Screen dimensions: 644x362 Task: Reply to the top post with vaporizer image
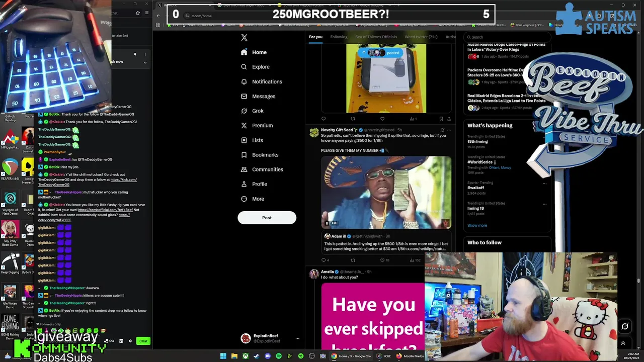[x=324, y=119]
